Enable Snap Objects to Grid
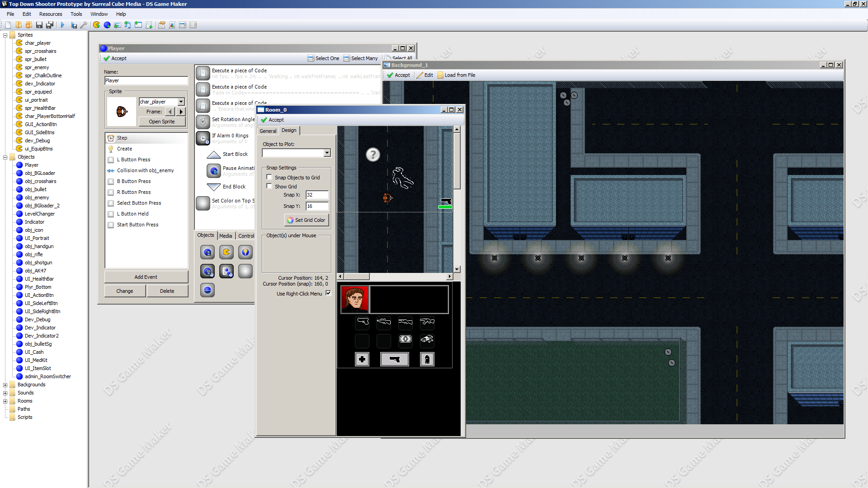Image resolution: width=868 pixels, height=488 pixels. click(269, 177)
